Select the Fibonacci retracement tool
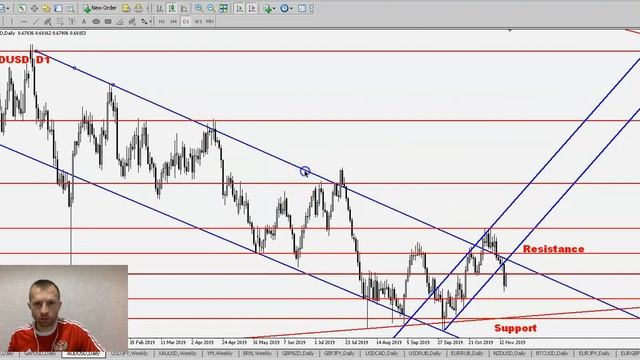Image resolution: width=640 pixels, height=360 pixels. (x=60, y=21)
